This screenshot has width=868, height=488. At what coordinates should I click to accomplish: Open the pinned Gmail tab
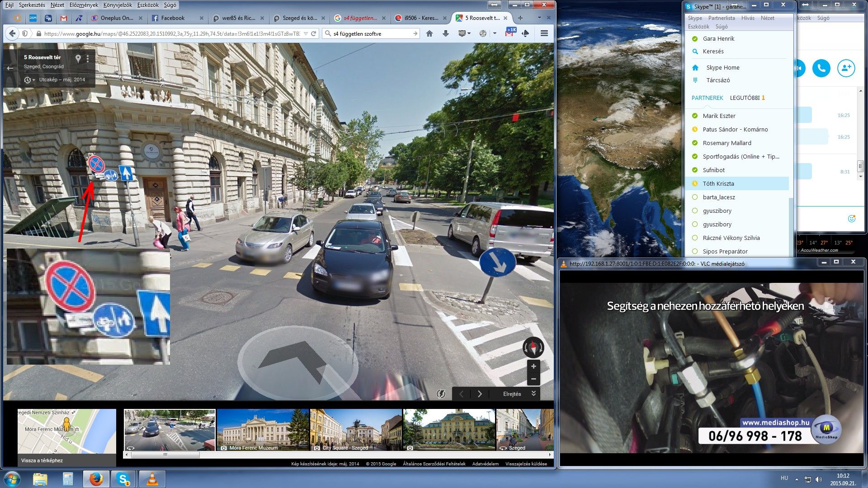click(64, 18)
